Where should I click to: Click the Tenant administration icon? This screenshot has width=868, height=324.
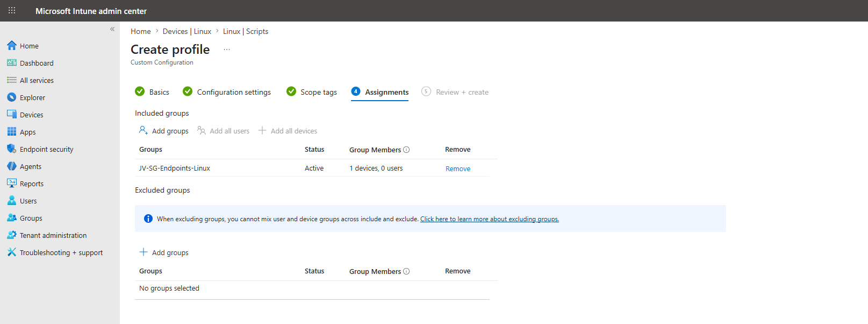[12, 235]
